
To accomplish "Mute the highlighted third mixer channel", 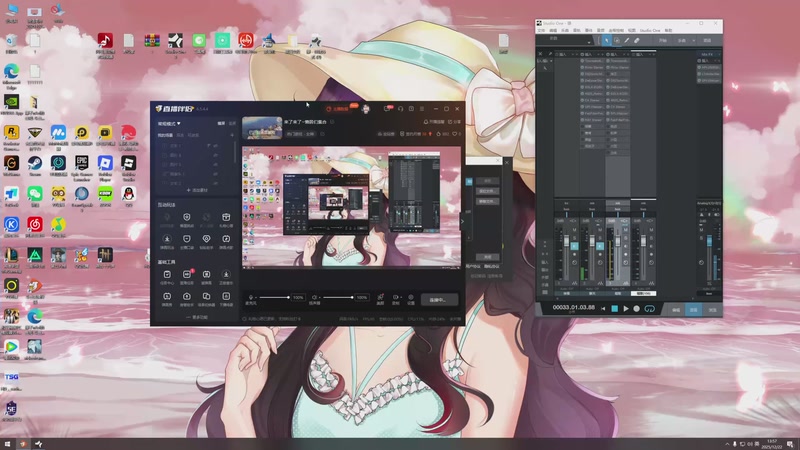I will [626, 230].
